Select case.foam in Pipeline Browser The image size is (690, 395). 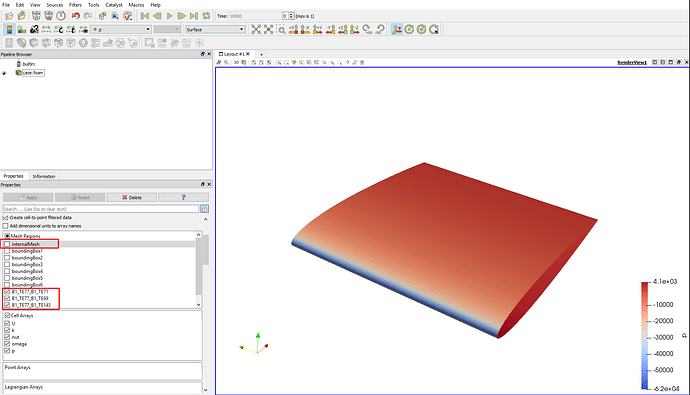33,73
